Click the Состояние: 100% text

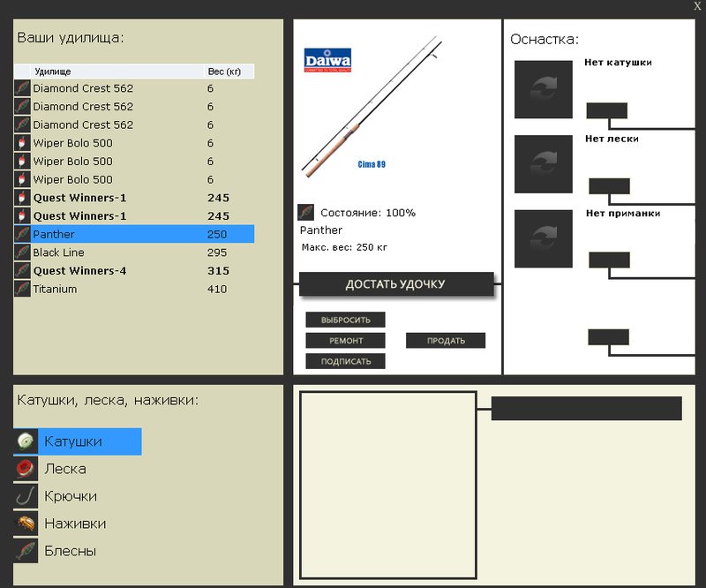pos(368,213)
